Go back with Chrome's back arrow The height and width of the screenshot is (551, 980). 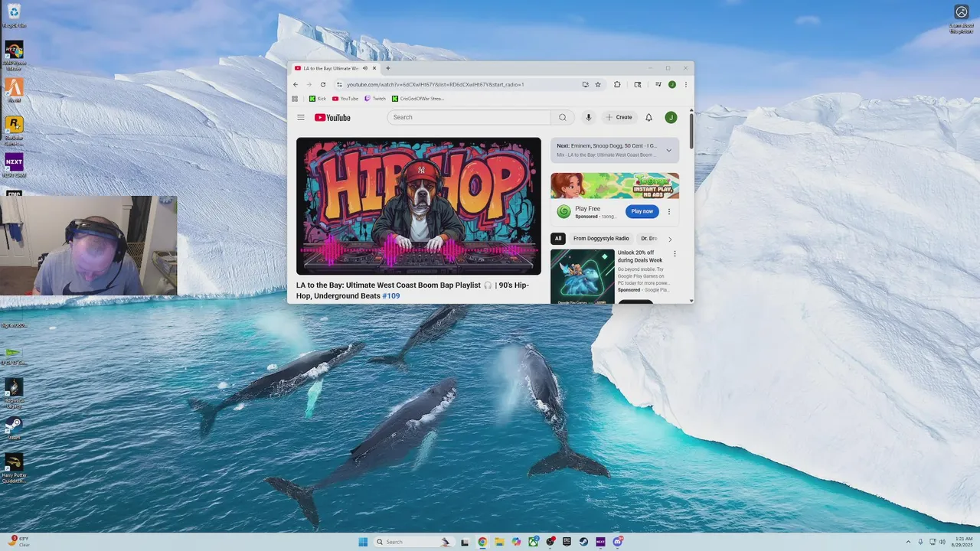pos(296,84)
